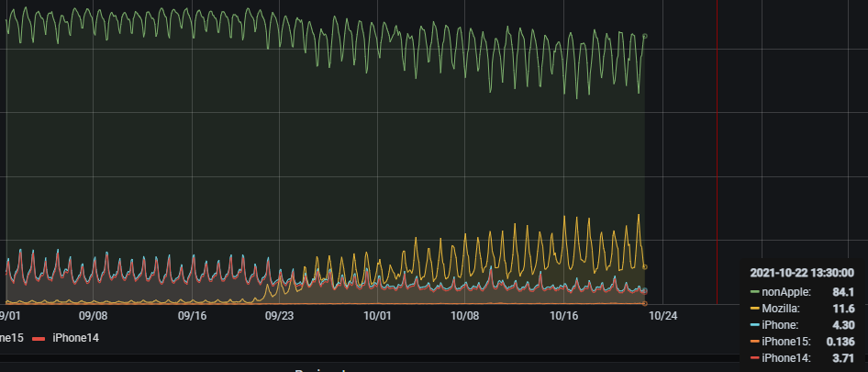Screen dimensions: 868x372
Task: Click the Mozilla label in the tooltip
Action: point(781,309)
